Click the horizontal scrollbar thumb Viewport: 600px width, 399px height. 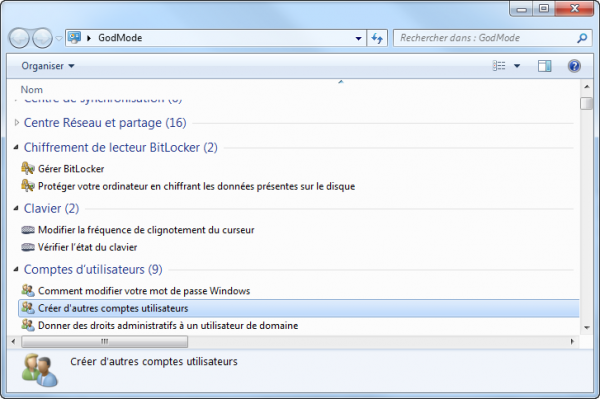point(104,342)
